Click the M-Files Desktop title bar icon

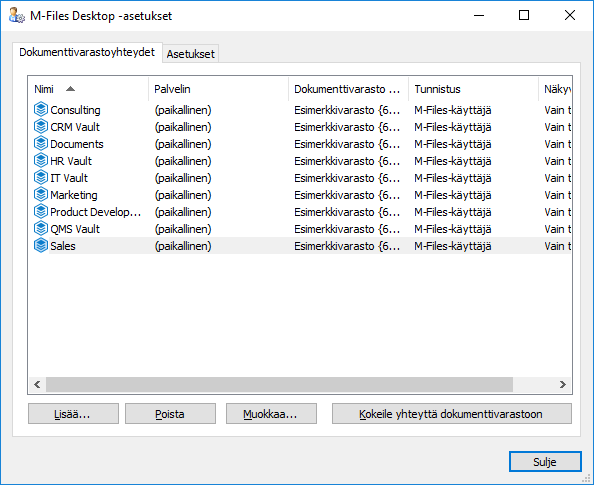16,16
